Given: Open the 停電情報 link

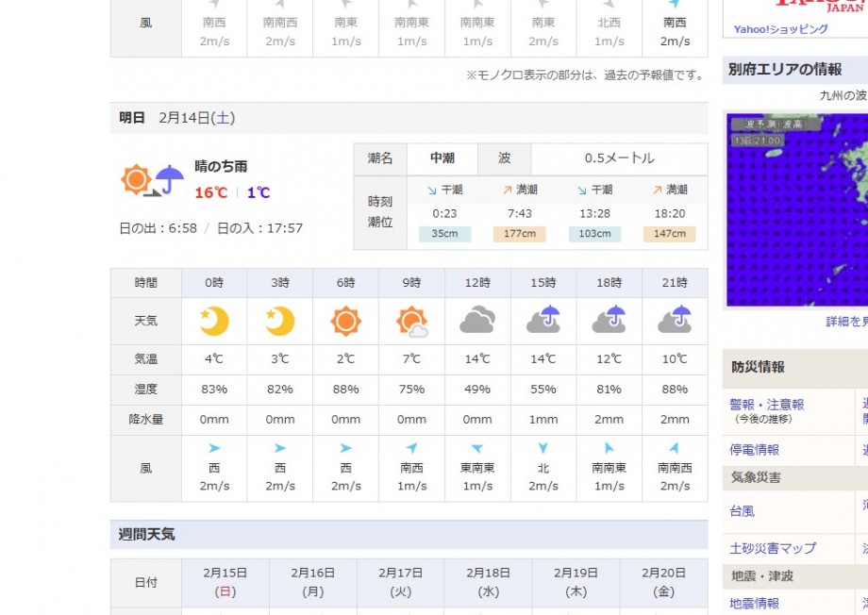Looking at the screenshot, I should (x=755, y=450).
